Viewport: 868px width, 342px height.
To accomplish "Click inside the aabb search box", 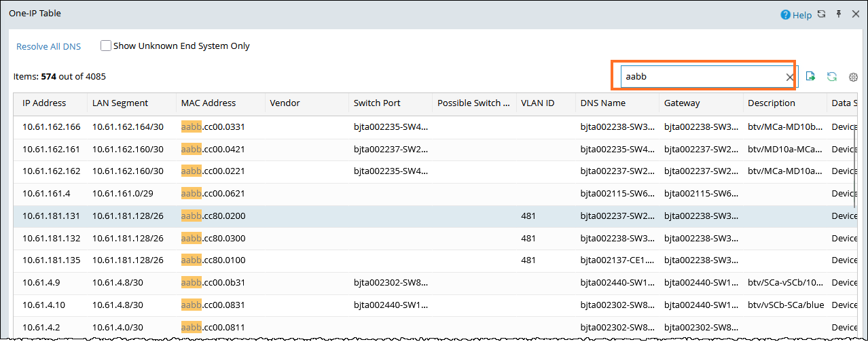I will [700, 77].
